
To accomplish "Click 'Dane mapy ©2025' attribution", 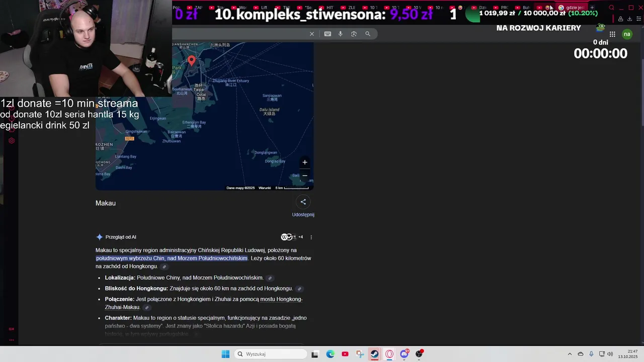I will click(x=240, y=188).
